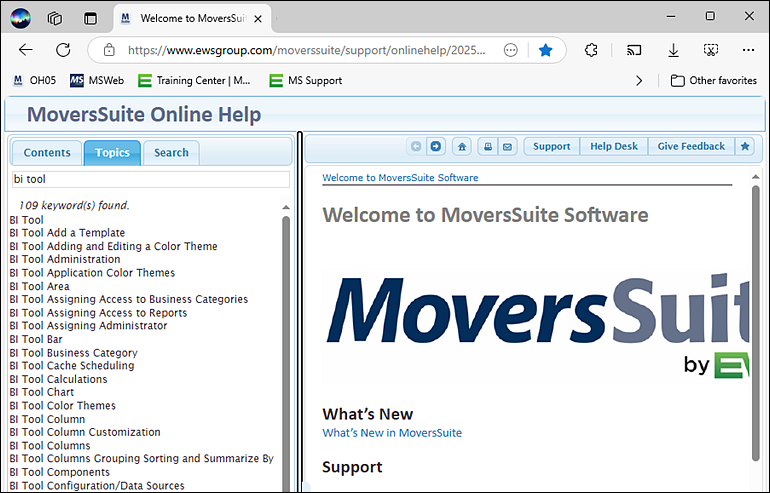Switch to the Search tab

[171, 152]
